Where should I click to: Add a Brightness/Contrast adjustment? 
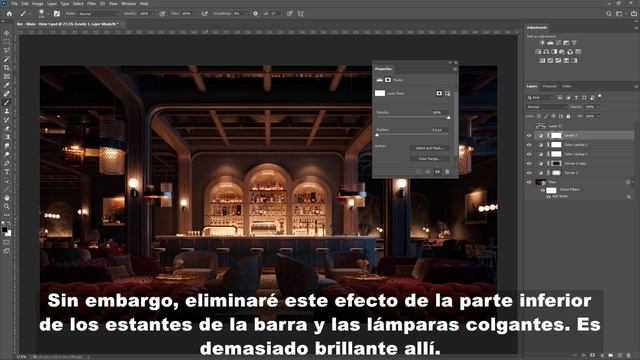(x=542, y=42)
